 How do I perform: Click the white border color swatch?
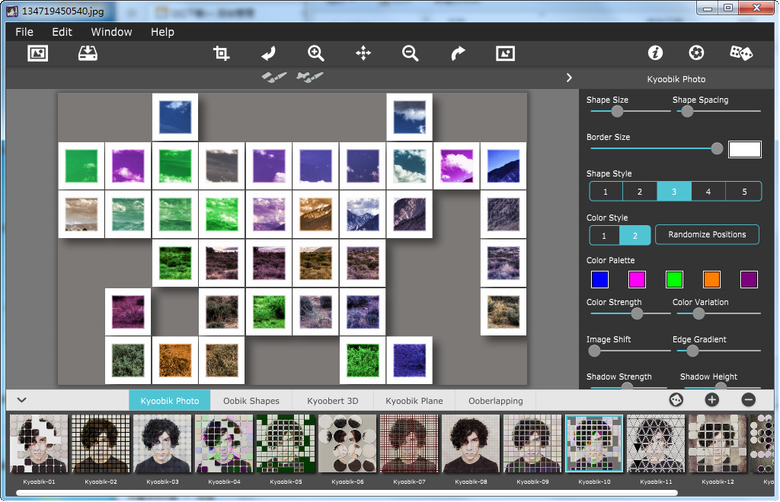[744, 149]
